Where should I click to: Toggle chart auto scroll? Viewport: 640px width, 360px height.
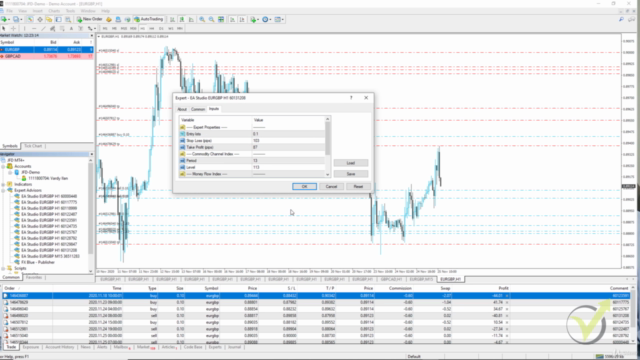pyautogui.click(x=233, y=19)
